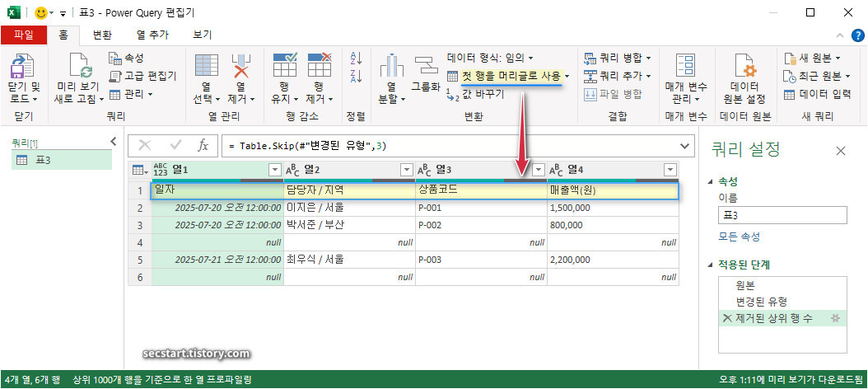Open the 파일 tab
Screen dimensions: 868x389
[x=23, y=35]
